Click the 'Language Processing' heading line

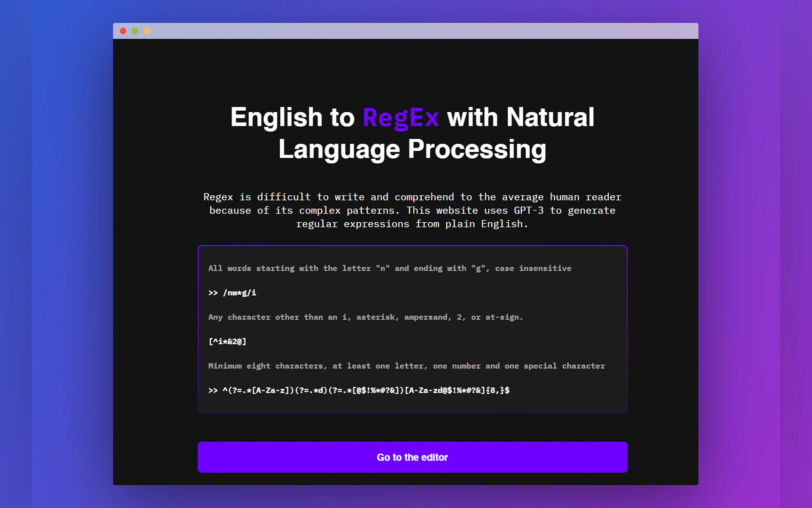pyautogui.click(x=412, y=149)
